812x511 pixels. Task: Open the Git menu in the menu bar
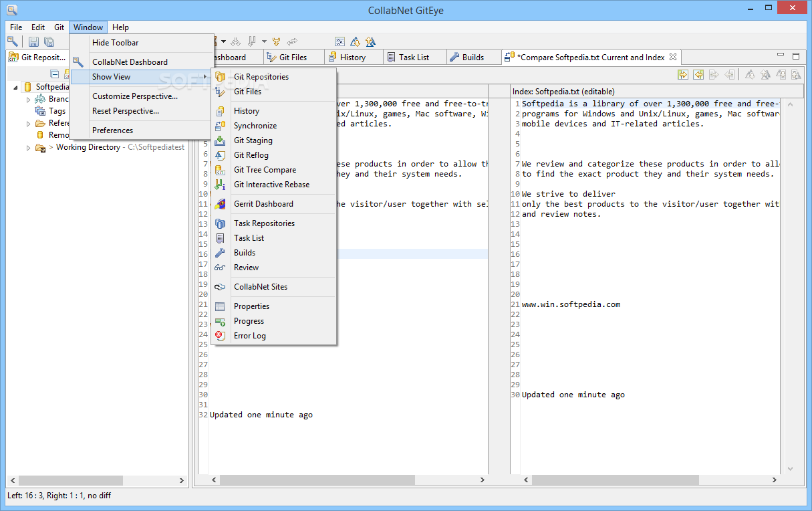coord(59,27)
